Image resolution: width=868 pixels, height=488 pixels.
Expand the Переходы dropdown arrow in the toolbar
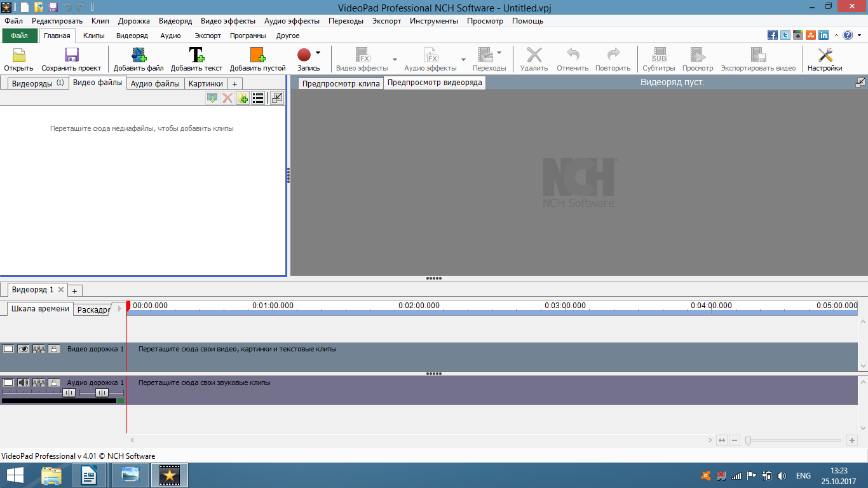[499, 53]
